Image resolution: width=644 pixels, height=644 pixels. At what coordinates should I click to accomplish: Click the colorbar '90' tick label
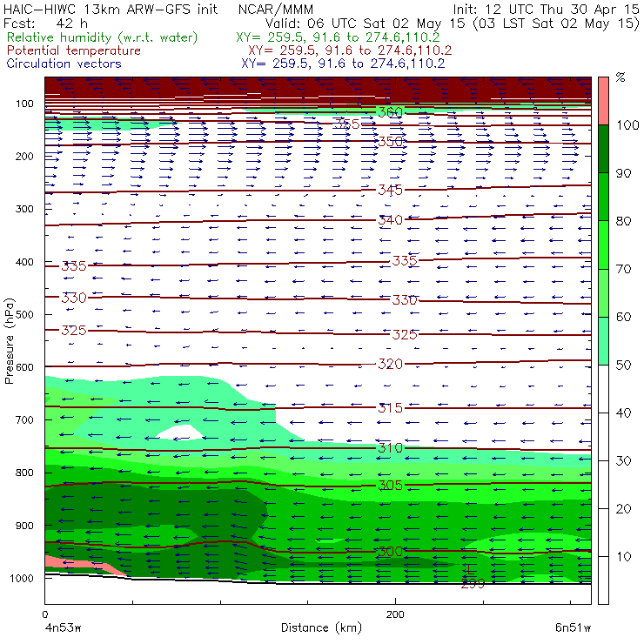(623, 173)
